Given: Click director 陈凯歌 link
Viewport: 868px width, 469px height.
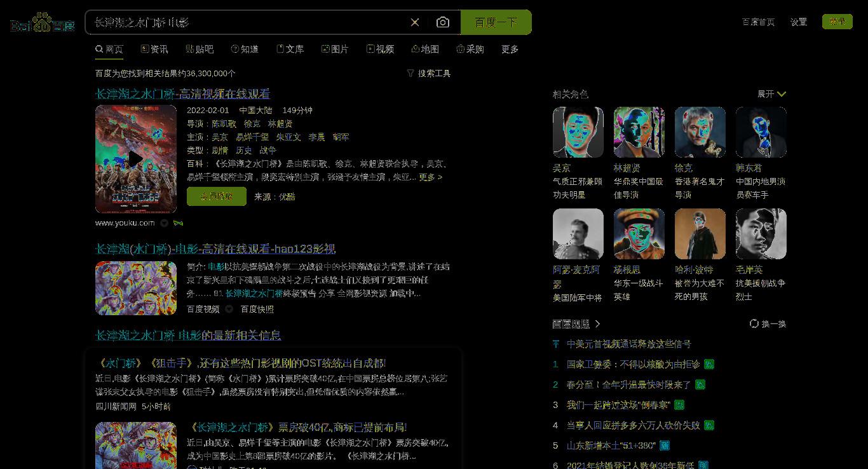Looking at the screenshot, I should 224,124.
